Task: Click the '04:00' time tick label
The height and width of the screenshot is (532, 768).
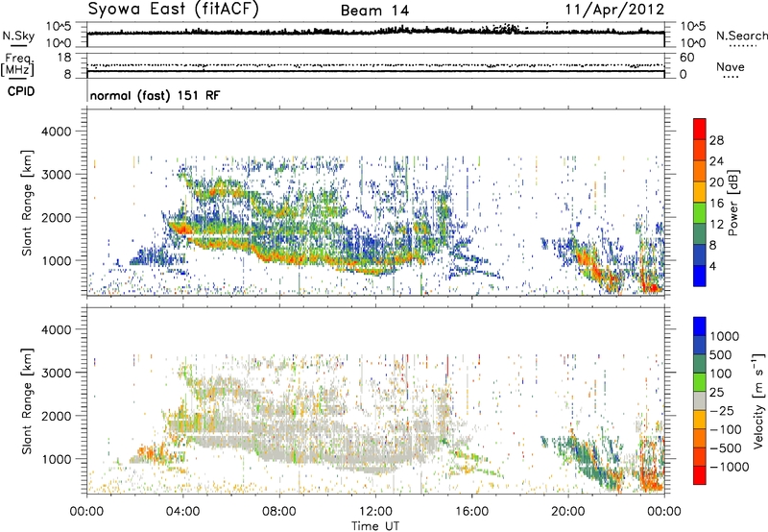Action: click(182, 512)
